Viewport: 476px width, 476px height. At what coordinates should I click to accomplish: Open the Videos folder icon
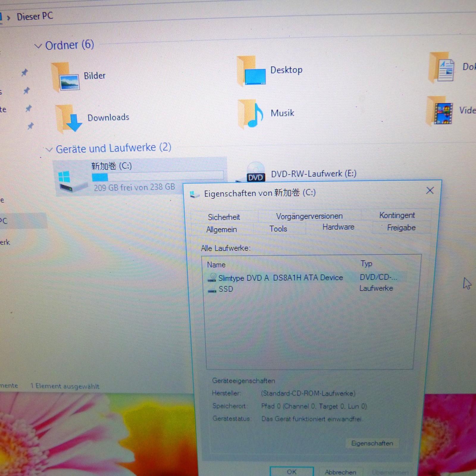click(440, 111)
